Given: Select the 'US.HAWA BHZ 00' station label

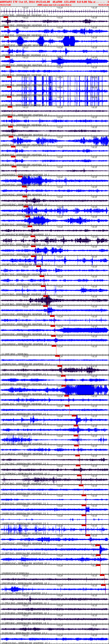Looking at the screenshot, I should coord(10,235).
